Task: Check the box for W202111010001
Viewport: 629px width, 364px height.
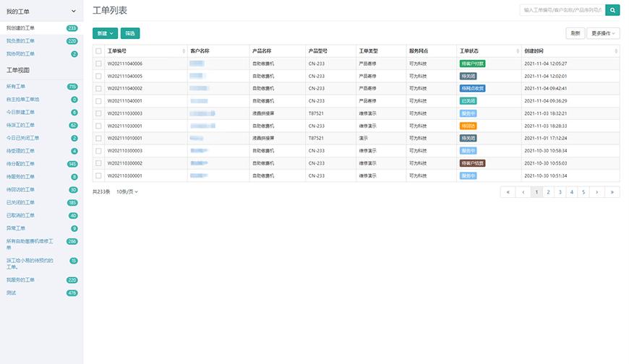Action: pyautogui.click(x=98, y=138)
